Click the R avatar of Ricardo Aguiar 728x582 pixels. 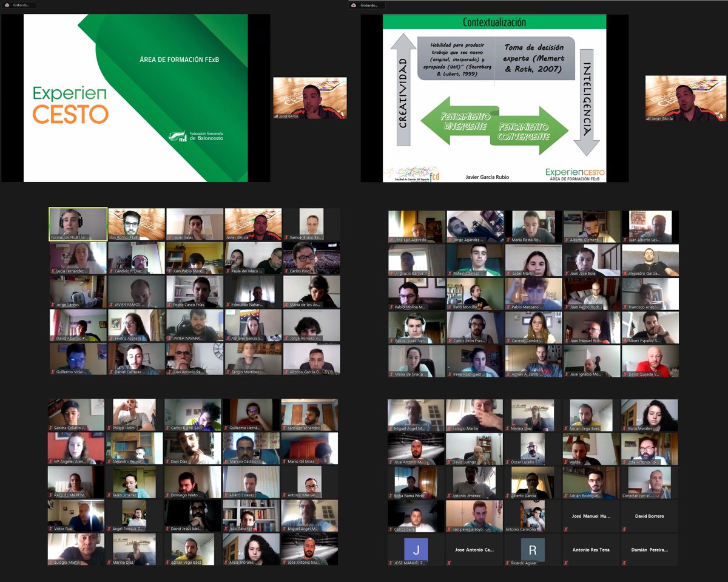click(533, 549)
